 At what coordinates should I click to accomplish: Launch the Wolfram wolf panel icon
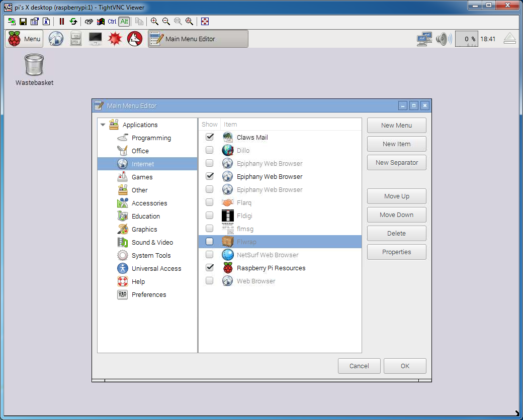click(x=135, y=39)
